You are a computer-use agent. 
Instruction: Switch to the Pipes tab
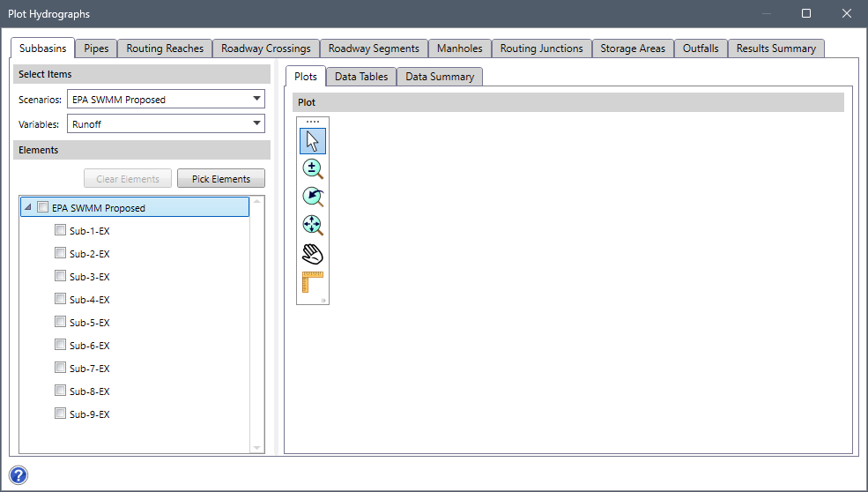click(x=96, y=48)
